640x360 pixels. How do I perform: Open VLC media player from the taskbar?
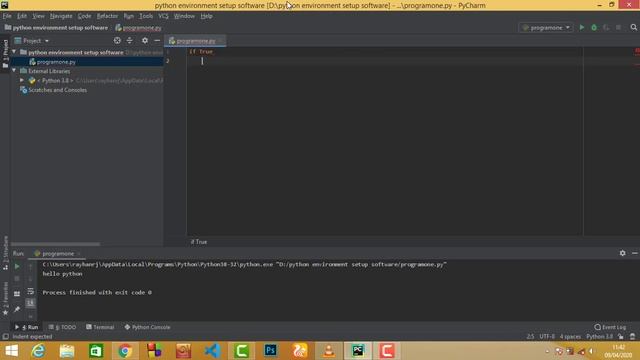[329, 351]
